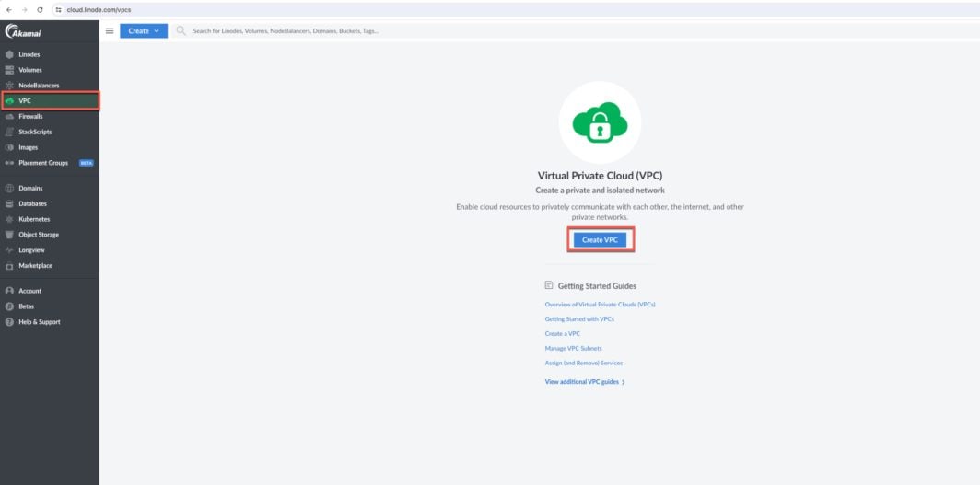The width and height of the screenshot is (980, 485).
Task: Click the Getting Started Guides document icon
Action: pos(549,285)
